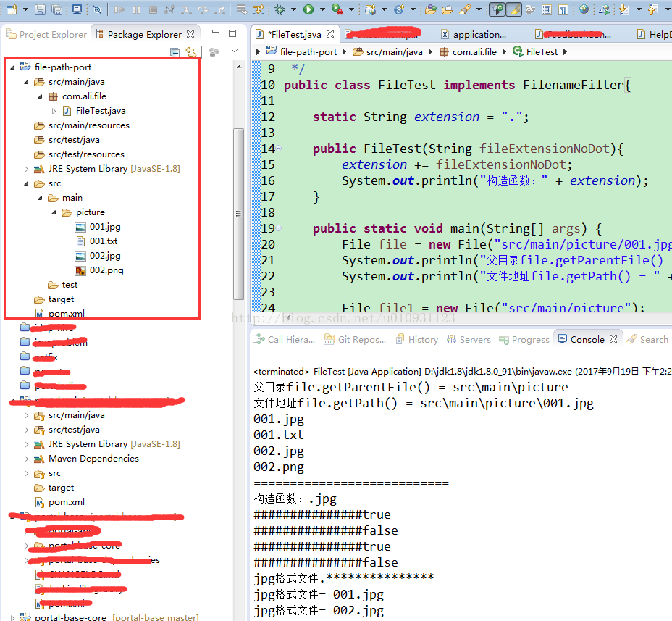
Task: Click the Save icon in toolbar
Action: click(x=40, y=9)
